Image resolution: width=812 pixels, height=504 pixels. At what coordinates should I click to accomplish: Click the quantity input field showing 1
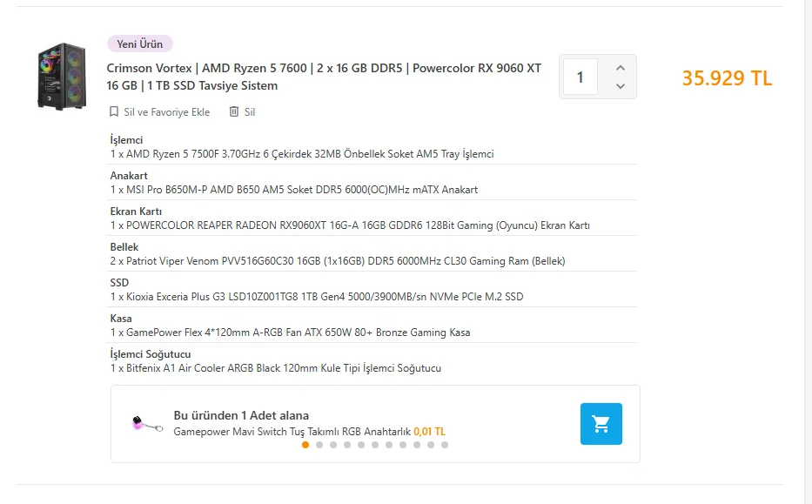point(580,77)
